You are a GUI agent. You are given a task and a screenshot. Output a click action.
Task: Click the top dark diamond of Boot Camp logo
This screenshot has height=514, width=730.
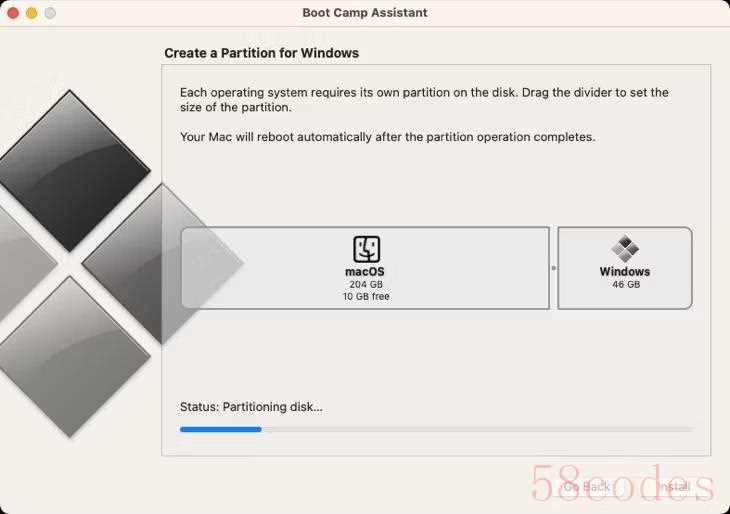pos(72,170)
